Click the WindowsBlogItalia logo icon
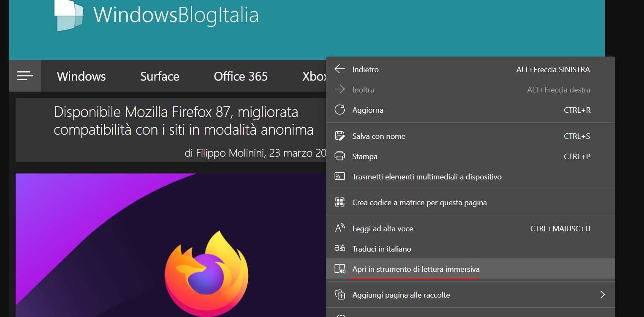Image resolution: width=644 pixels, height=317 pixels. pyautogui.click(x=69, y=16)
